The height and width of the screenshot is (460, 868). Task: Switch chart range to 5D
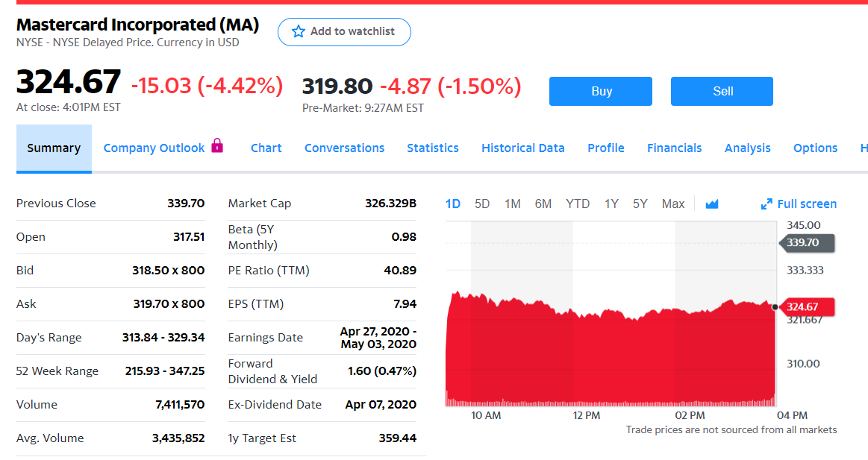point(482,204)
